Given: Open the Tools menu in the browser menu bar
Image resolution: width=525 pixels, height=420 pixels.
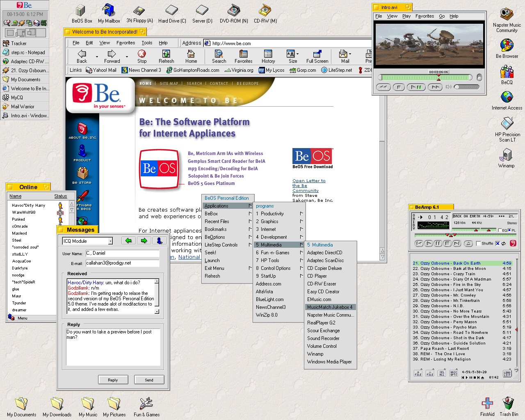Looking at the screenshot, I should click(x=147, y=43).
